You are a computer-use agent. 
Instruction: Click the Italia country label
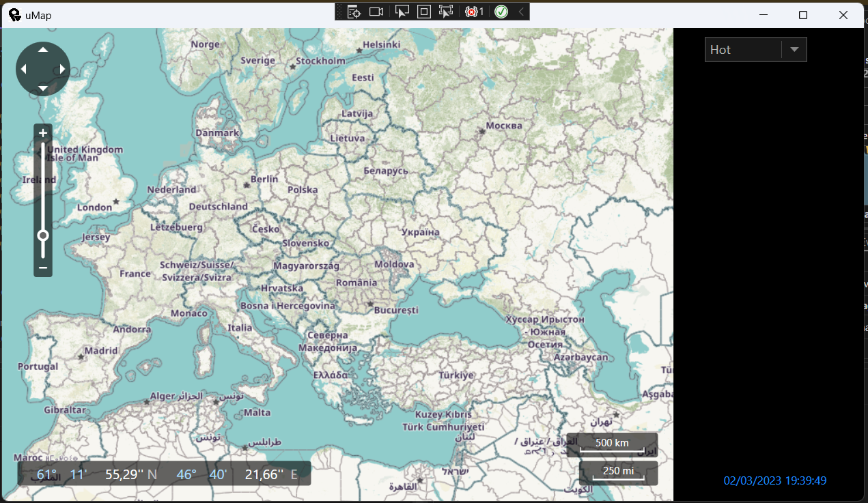(240, 328)
